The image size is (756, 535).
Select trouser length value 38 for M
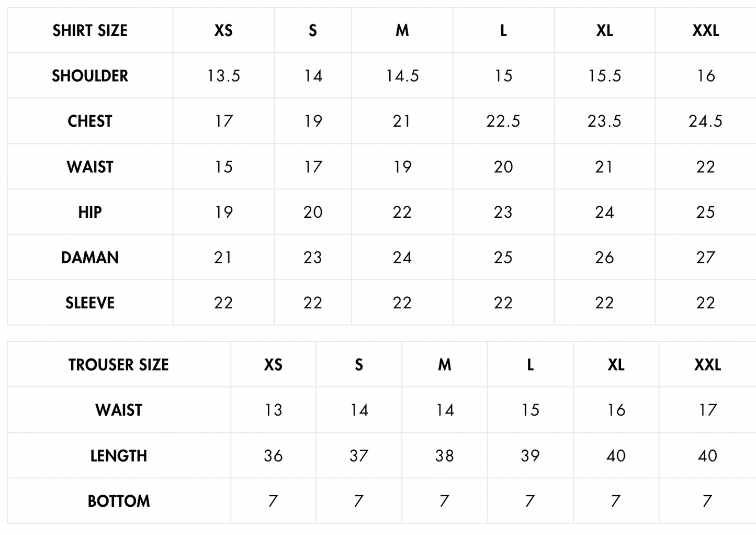444,455
